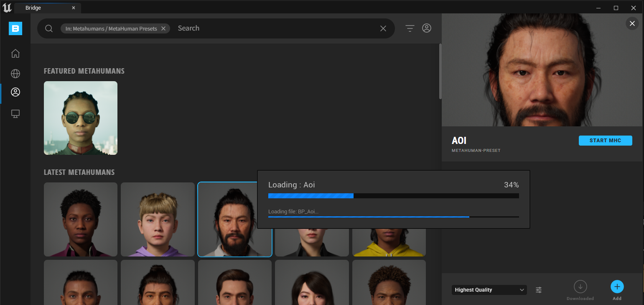Open the Home section in sidebar
The height and width of the screenshot is (305, 644).
[x=15, y=54]
